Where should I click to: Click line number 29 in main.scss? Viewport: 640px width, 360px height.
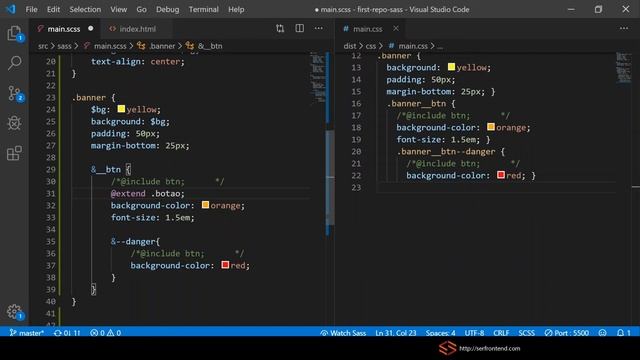click(51, 169)
